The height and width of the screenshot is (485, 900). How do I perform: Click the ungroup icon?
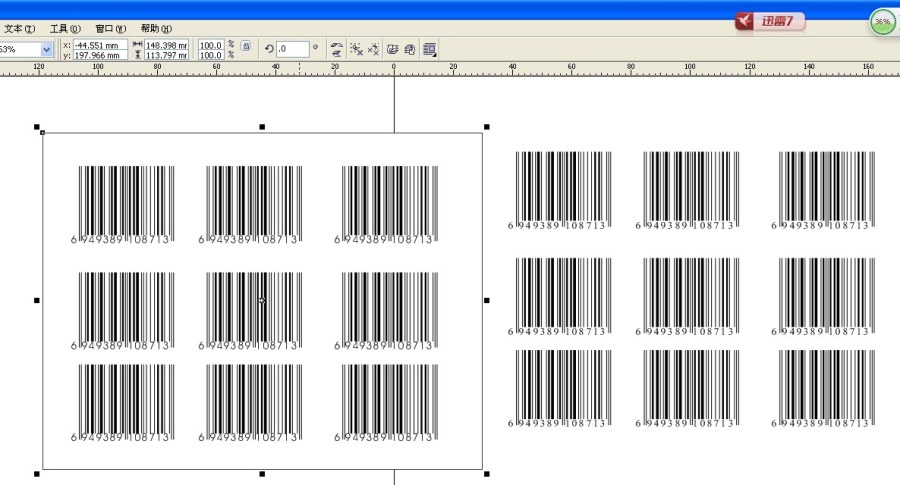pyautogui.click(x=356, y=50)
